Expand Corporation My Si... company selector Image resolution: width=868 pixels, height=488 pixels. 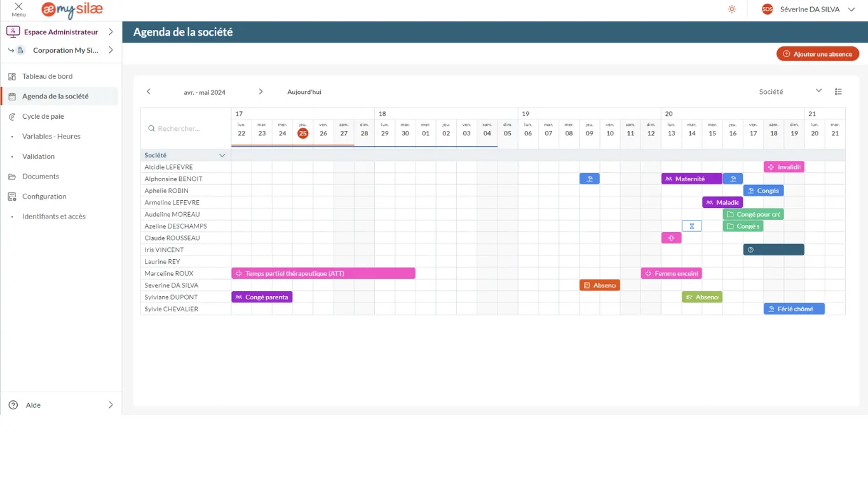click(111, 50)
